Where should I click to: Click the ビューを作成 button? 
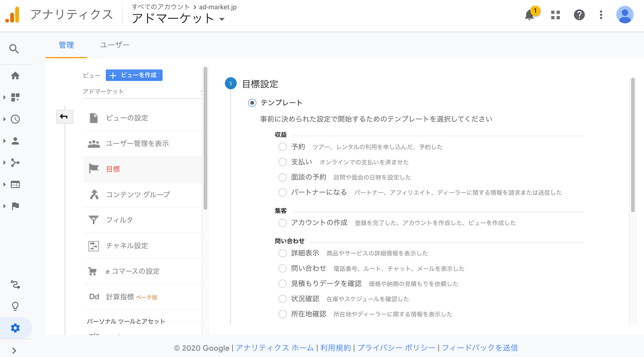134,75
